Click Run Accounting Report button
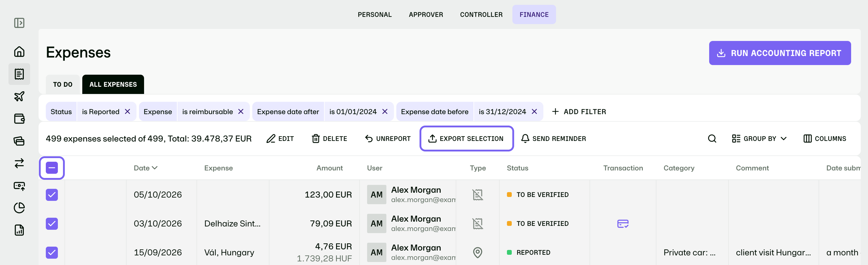The height and width of the screenshot is (265, 868). [780, 53]
